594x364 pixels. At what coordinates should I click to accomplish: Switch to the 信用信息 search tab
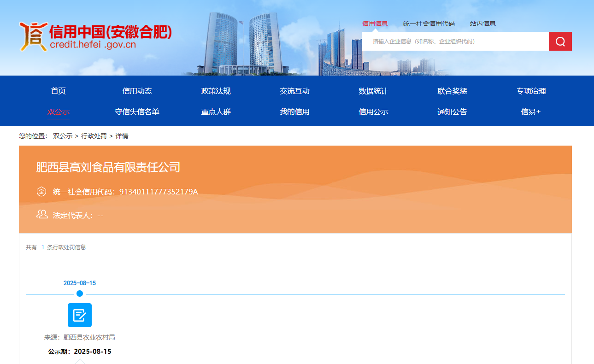(375, 23)
